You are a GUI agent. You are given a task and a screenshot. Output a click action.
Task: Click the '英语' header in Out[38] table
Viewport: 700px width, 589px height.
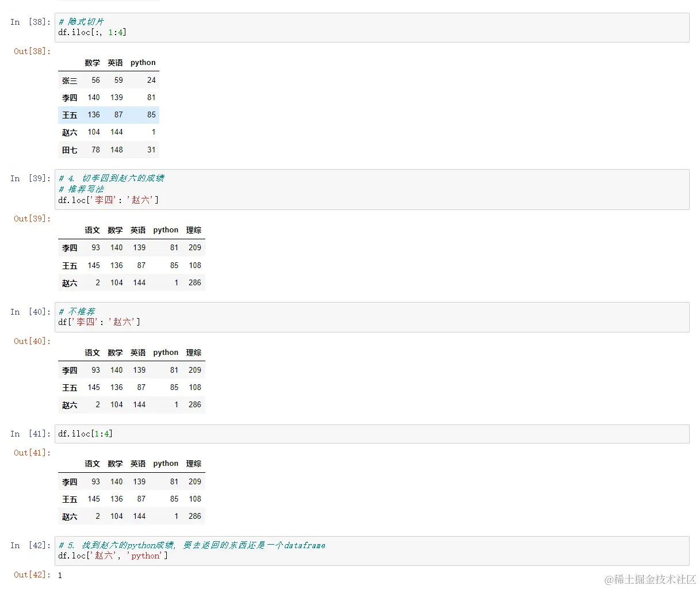pos(115,63)
